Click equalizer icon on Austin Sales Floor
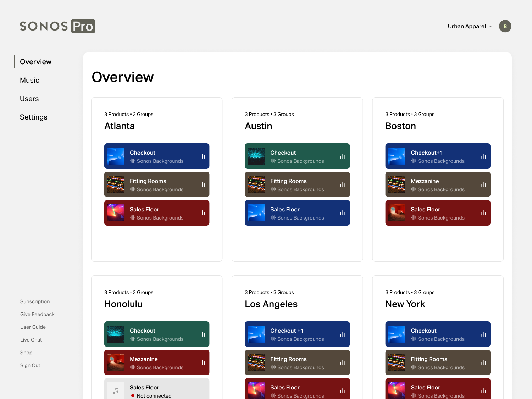 [x=343, y=213]
